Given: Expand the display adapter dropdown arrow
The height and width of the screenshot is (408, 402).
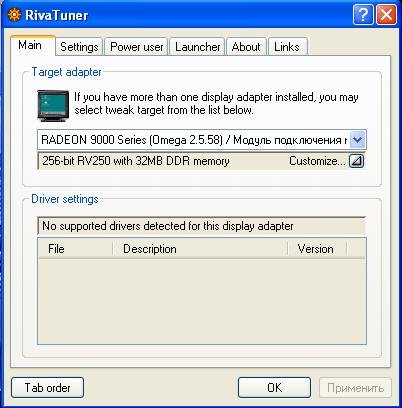Looking at the screenshot, I should coord(358,140).
